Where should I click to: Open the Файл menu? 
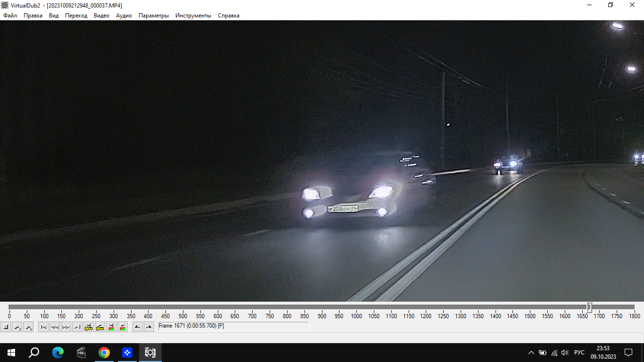[10, 16]
